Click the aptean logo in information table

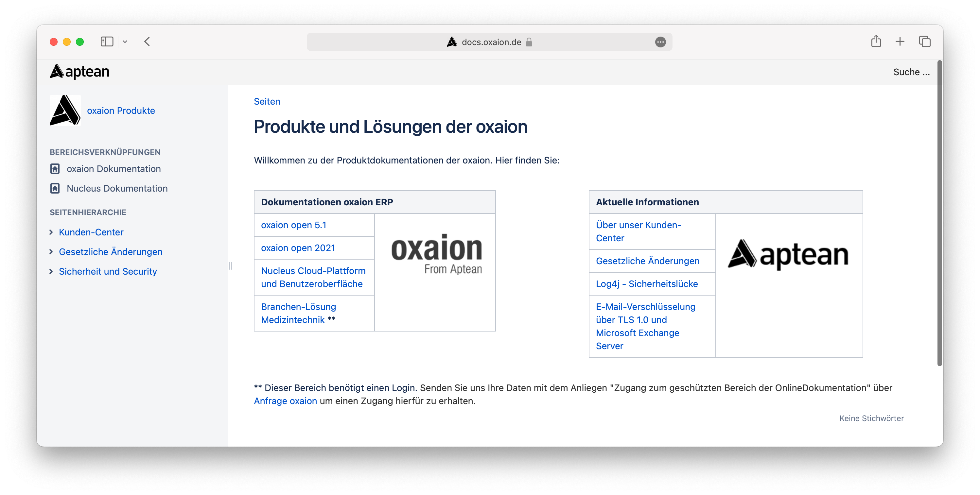(788, 255)
